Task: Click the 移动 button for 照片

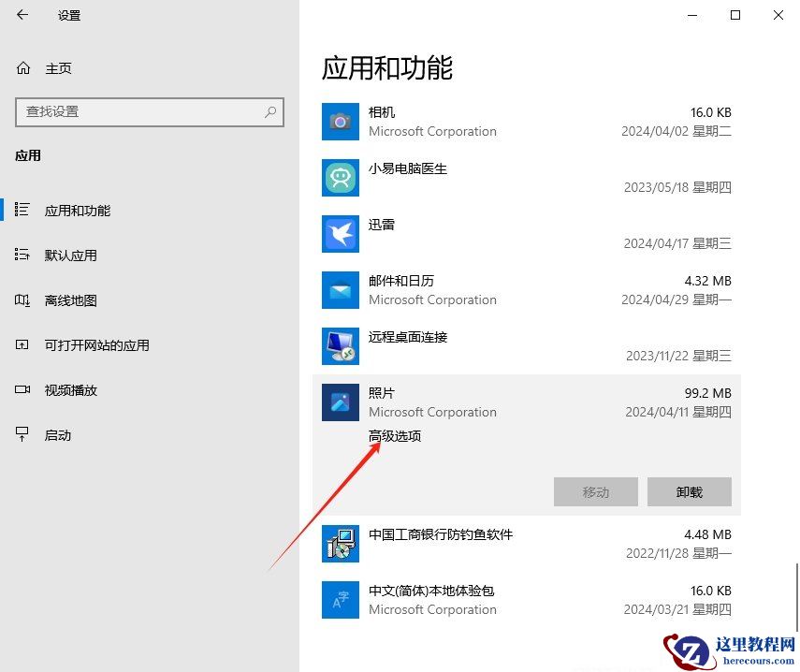Action: click(595, 491)
